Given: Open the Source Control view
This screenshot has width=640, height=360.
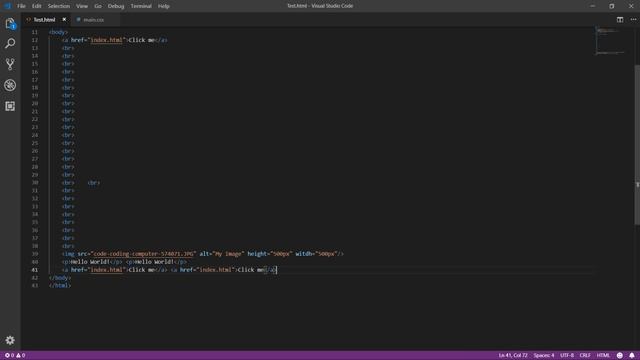Looking at the screenshot, I should [10, 64].
